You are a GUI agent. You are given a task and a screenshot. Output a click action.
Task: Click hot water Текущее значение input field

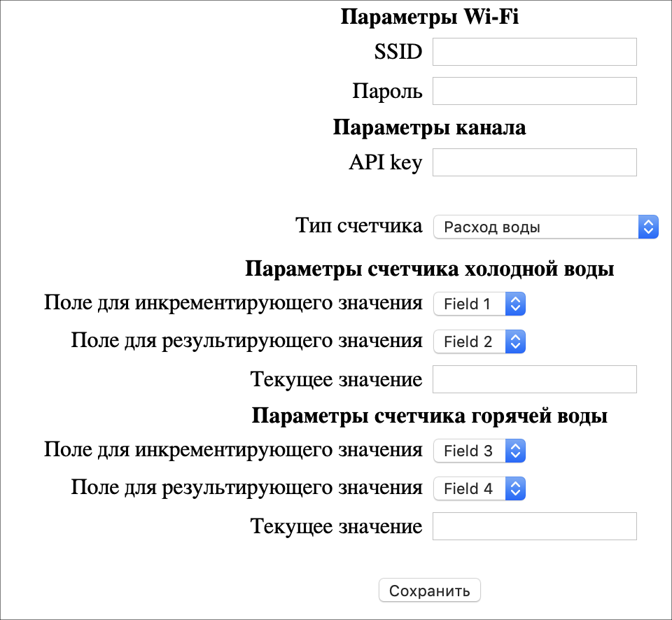(x=534, y=526)
